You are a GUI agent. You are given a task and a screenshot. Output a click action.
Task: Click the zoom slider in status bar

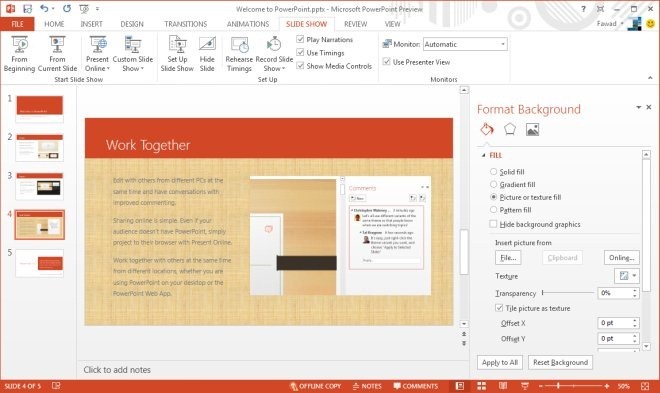point(574,386)
